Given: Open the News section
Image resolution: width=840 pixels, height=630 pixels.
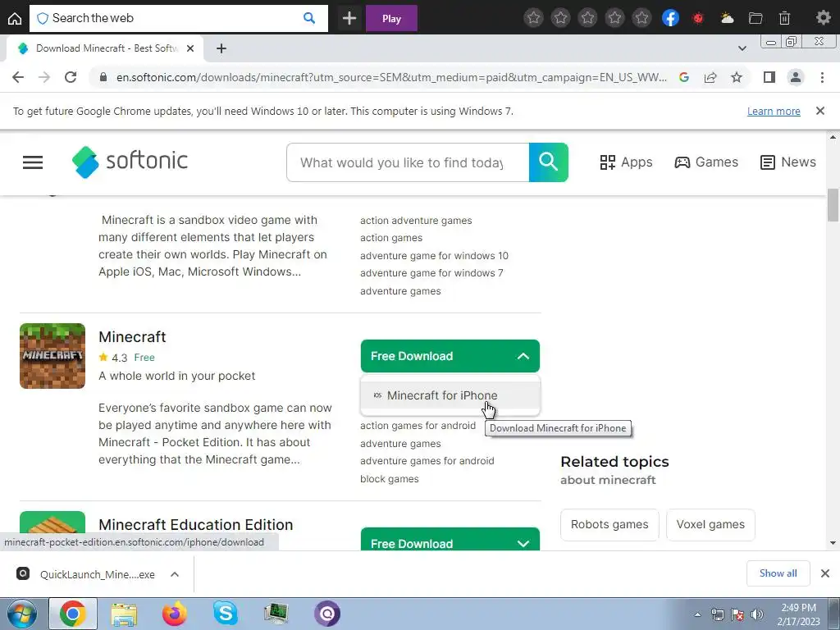Looking at the screenshot, I should [788, 162].
